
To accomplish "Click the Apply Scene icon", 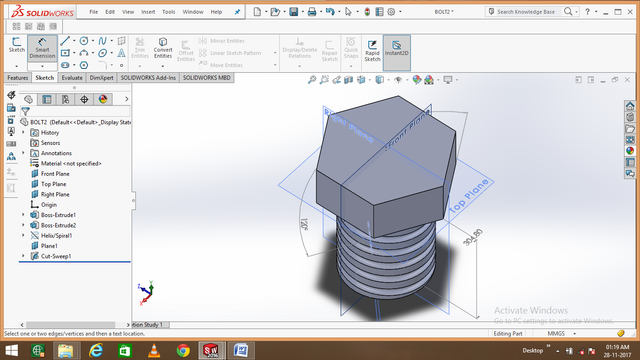I will pos(429,80).
